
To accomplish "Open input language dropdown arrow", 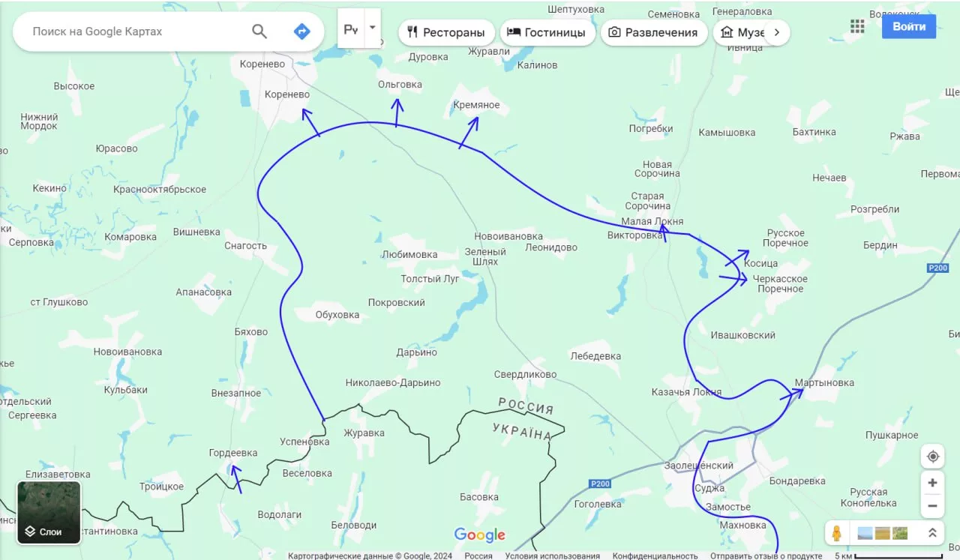I will pyautogui.click(x=373, y=28).
